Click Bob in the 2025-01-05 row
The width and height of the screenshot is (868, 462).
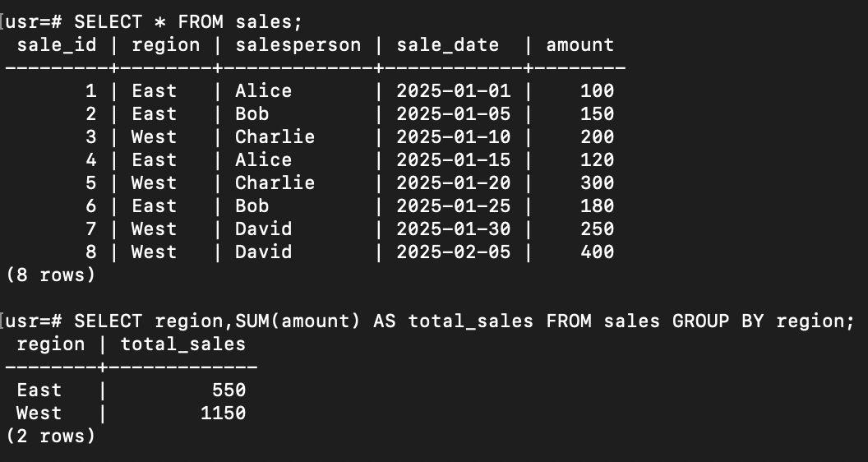252,114
